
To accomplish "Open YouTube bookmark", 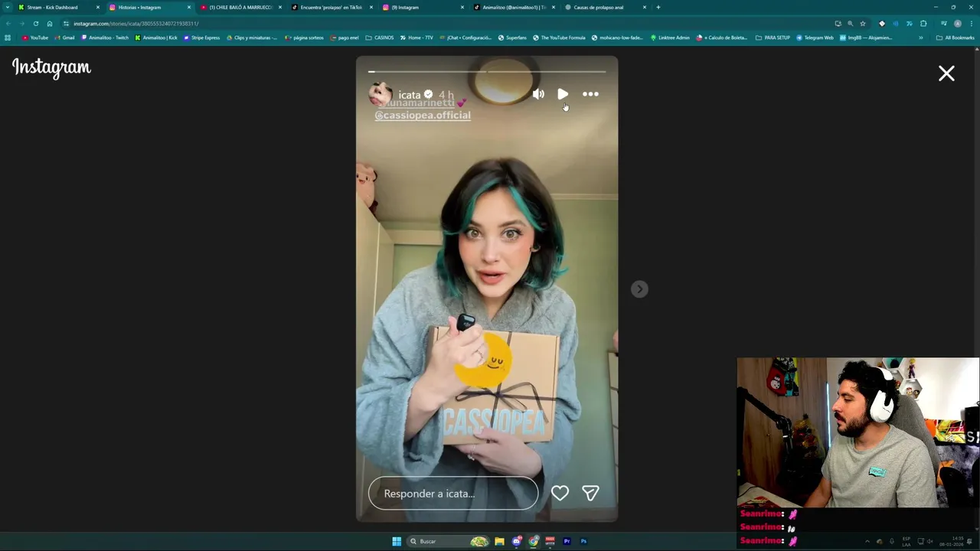I will (35, 37).
